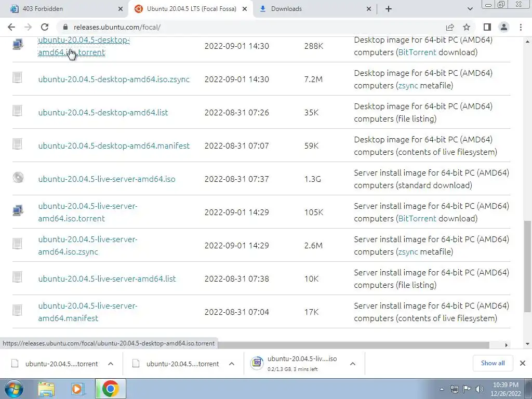Open ubuntu-20.04.5-desktop-amd64.iso.torrent link

[x=84, y=46]
